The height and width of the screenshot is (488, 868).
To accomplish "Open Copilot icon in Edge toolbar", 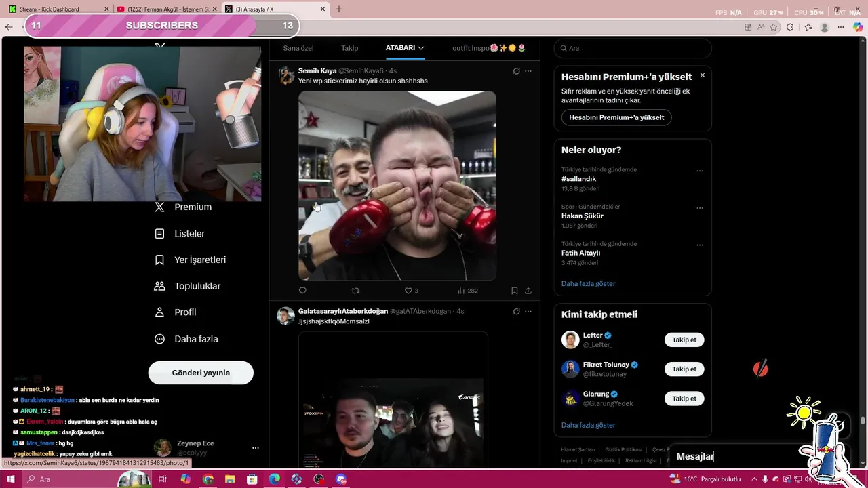I will [859, 27].
